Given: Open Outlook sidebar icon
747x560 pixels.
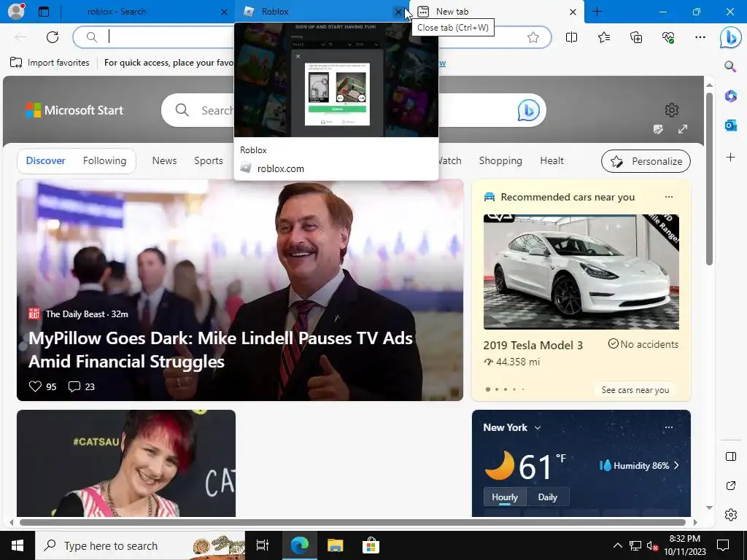Looking at the screenshot, I should 730,125.
